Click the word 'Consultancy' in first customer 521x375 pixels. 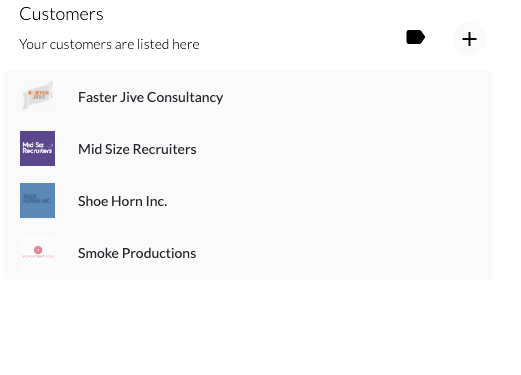(x=185, y=97)
